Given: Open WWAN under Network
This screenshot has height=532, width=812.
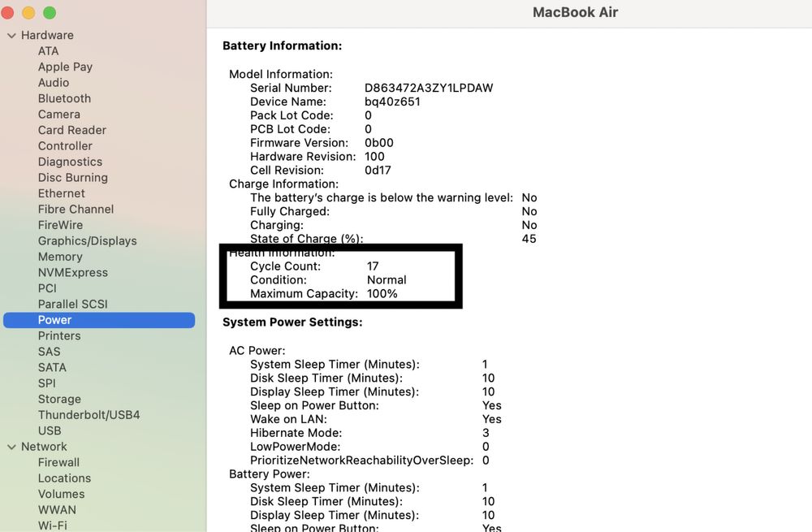Looking at the screenshot, I should [x=57, y=510].
